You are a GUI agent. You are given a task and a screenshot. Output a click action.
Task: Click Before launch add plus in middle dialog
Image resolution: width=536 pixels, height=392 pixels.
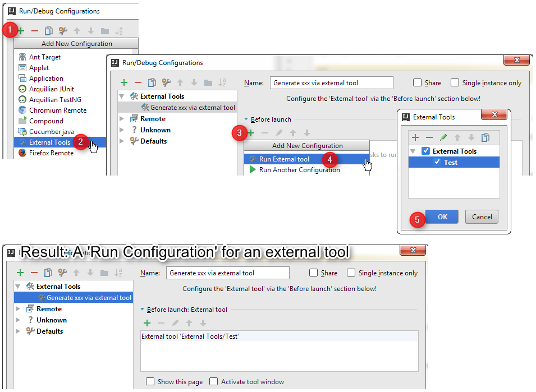coord(251,133)
